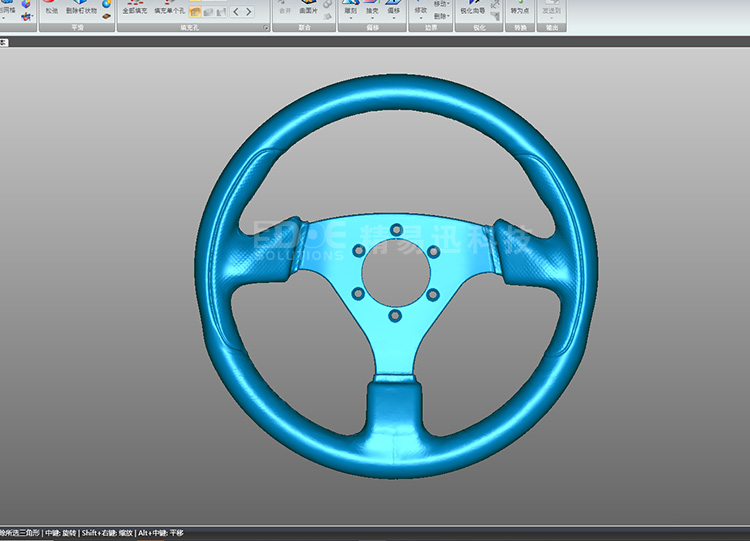The width and height of the screenshot is (750, 541).
Task: Jump to next hole with right arrow
Action: [x=249, y=12]
